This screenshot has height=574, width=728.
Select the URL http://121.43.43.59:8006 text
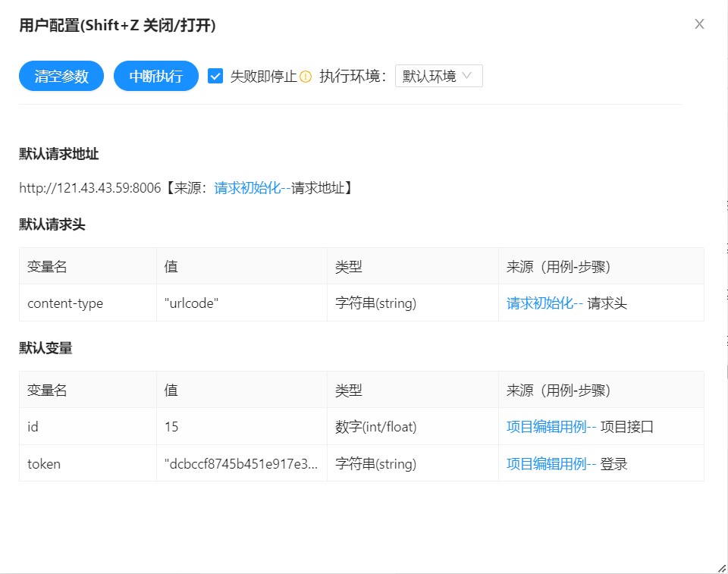pyautogui.click(x=90, y=187)
